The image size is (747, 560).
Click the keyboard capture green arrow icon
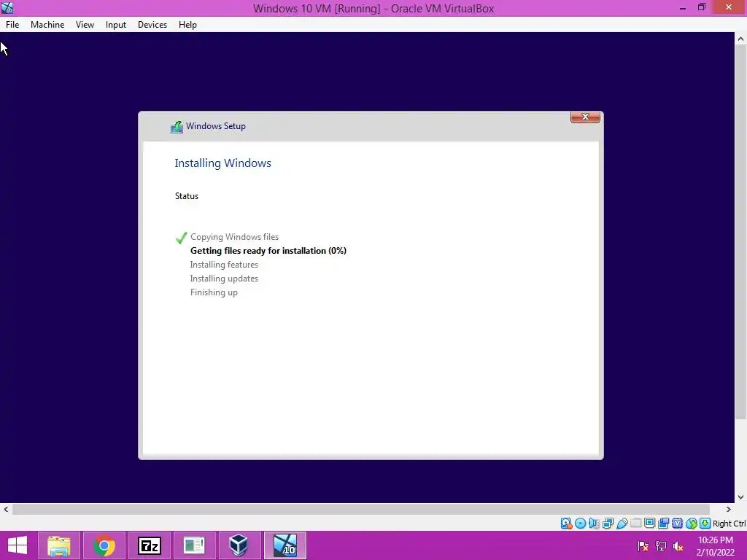705,524
